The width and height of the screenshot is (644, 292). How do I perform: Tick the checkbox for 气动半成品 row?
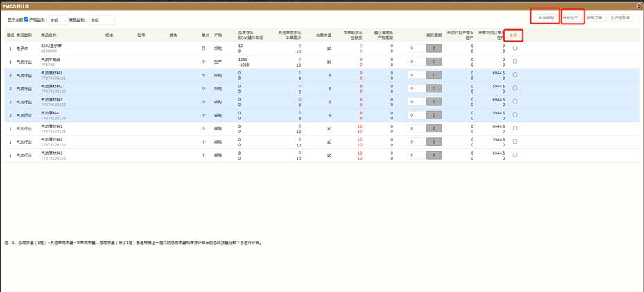pyautogui.click(x=515, y=61)
